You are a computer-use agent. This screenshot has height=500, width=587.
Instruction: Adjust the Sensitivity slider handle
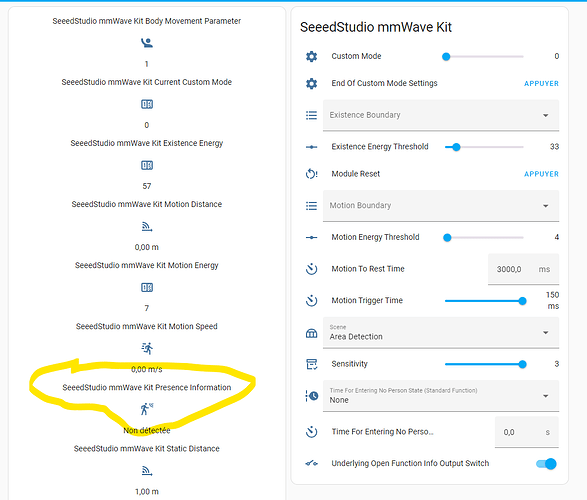[x=523, y=364]
